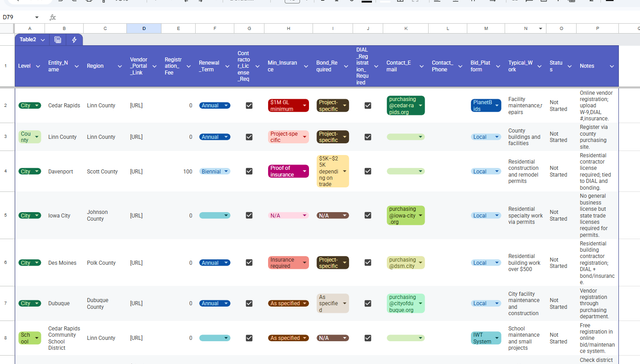
Task: Open the empty renewal term chip for Iowa City
Action: tap(215, 215)
